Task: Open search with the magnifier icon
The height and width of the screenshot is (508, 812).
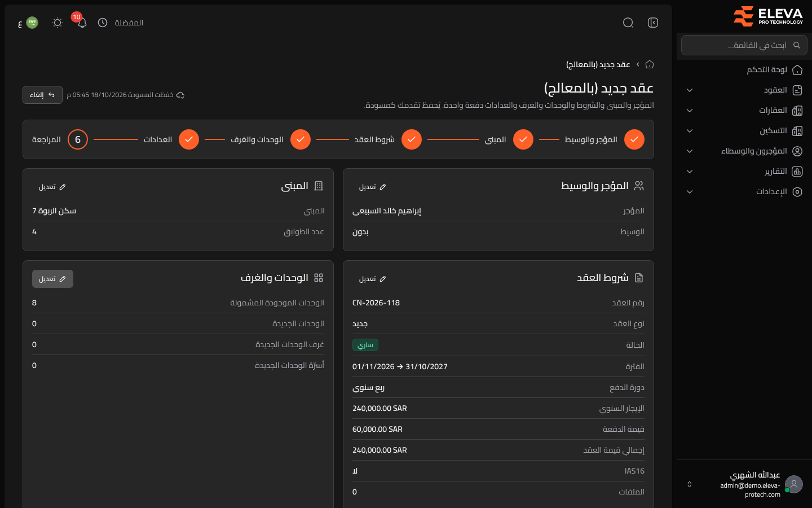Action: click(628, 23)
